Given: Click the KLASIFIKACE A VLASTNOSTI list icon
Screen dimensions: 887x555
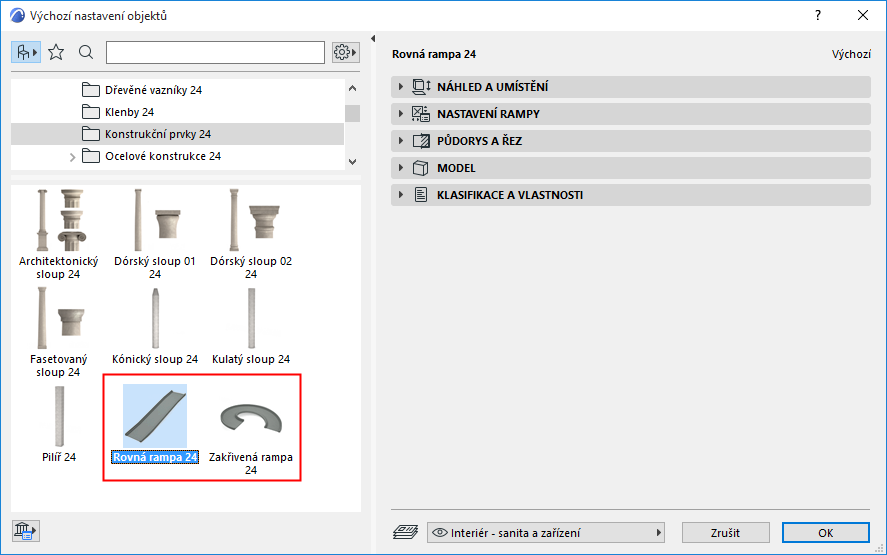Looking at the screenshot, I should point(420,195).
